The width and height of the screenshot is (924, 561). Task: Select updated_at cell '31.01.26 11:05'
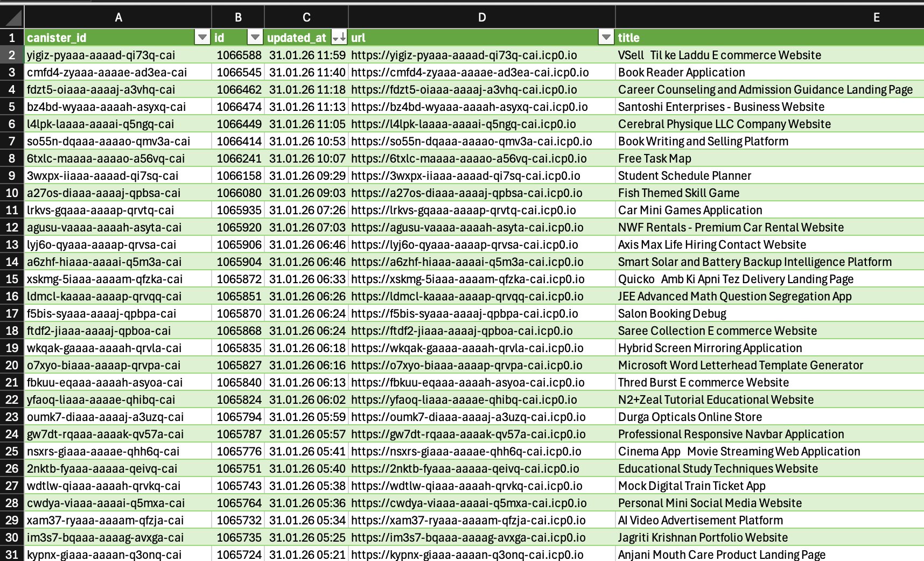306,124
